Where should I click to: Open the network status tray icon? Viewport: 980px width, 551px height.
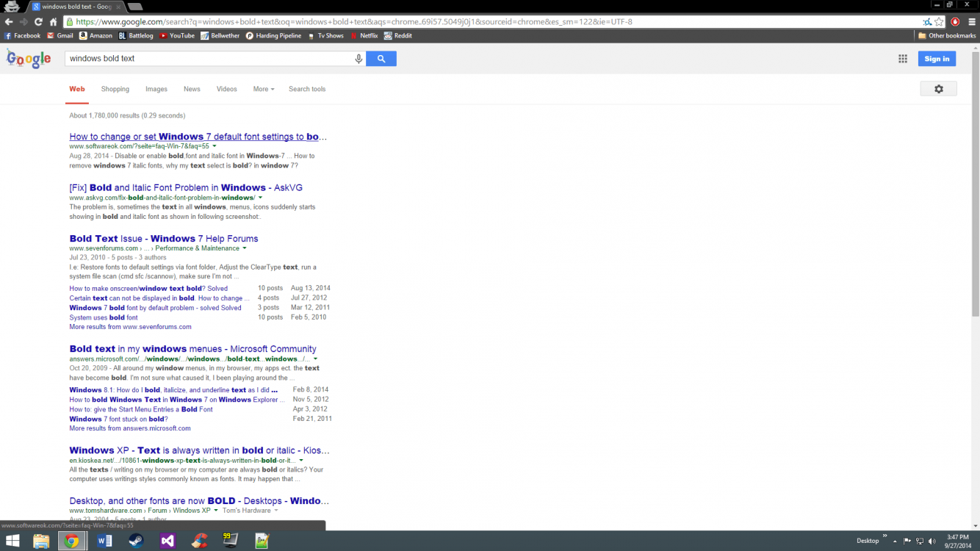[920, 541]
